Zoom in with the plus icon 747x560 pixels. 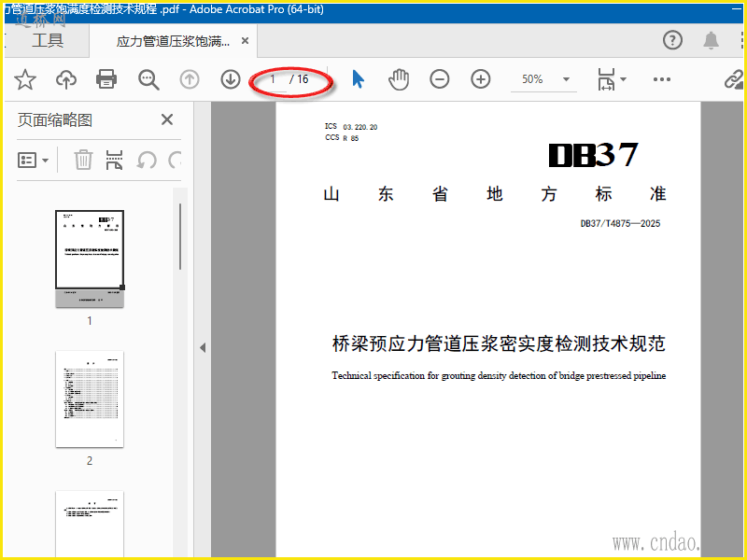[x=481, y=79]
